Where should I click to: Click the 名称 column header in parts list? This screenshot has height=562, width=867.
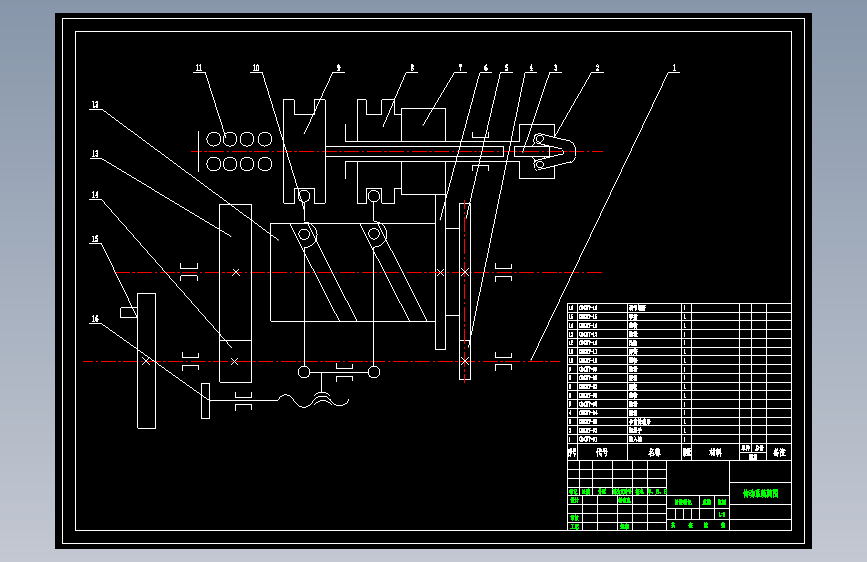click(655, 452)
